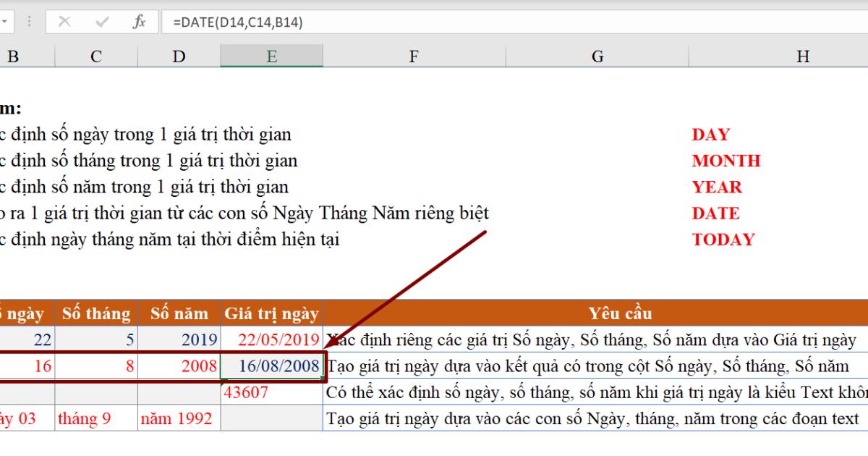The image size is (868, 456).
Task: Click the red TODAY function label
Action: (x=723, y=239)
